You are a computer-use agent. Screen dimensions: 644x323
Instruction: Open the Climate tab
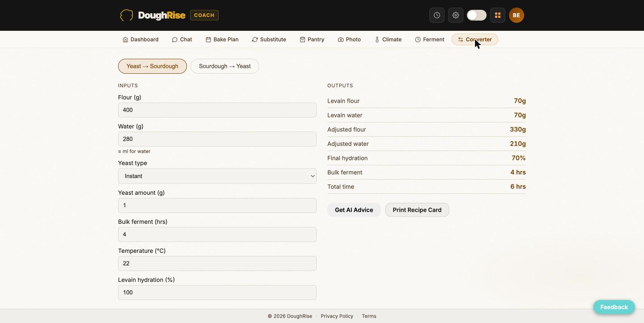[388, 39]
